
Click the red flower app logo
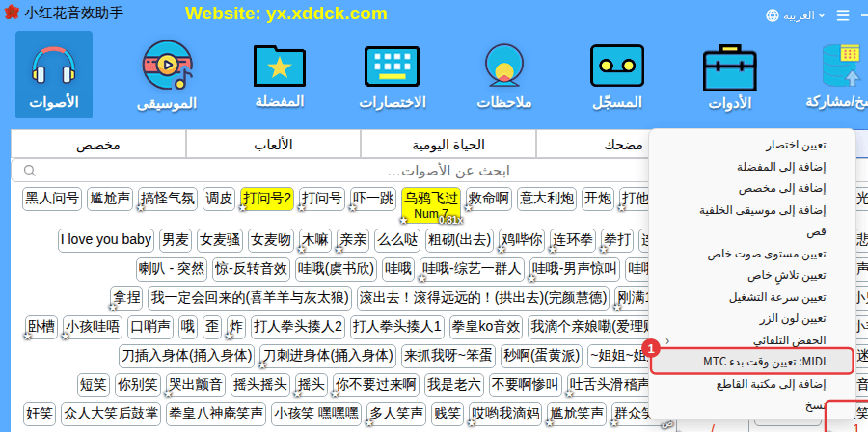(11, 13)
